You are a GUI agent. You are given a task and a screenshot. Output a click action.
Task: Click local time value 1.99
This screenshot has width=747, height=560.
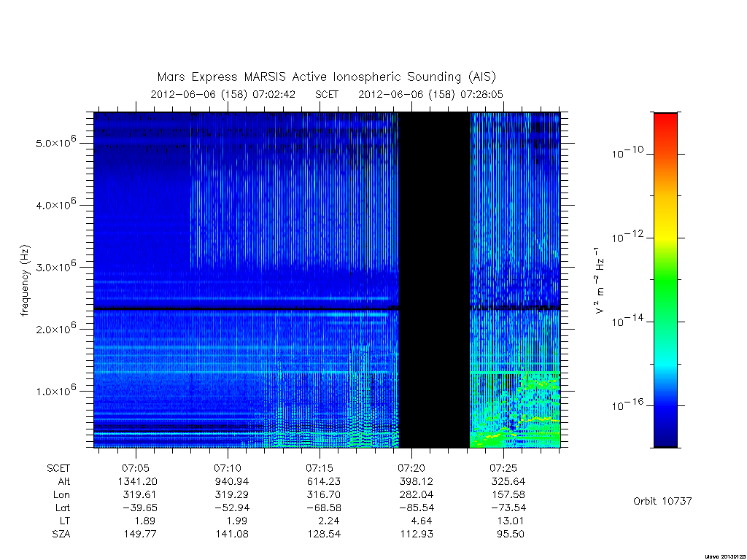pyautogui.click(x=236, y=521)
